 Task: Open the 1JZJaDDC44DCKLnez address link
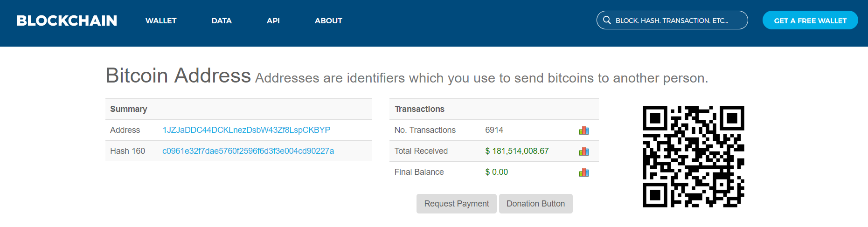(246, 130)
